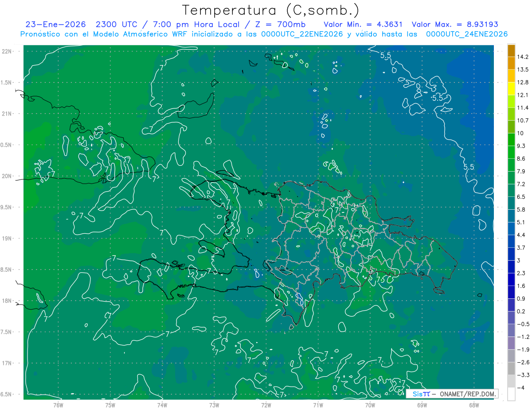Click the "19N" latitude axis label
Screen dimensions: 532x411
(x=8, y=239)
